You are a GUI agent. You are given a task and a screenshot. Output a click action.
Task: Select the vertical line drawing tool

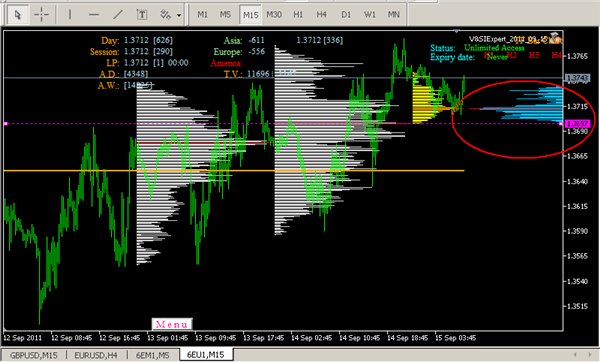point(70,15)
